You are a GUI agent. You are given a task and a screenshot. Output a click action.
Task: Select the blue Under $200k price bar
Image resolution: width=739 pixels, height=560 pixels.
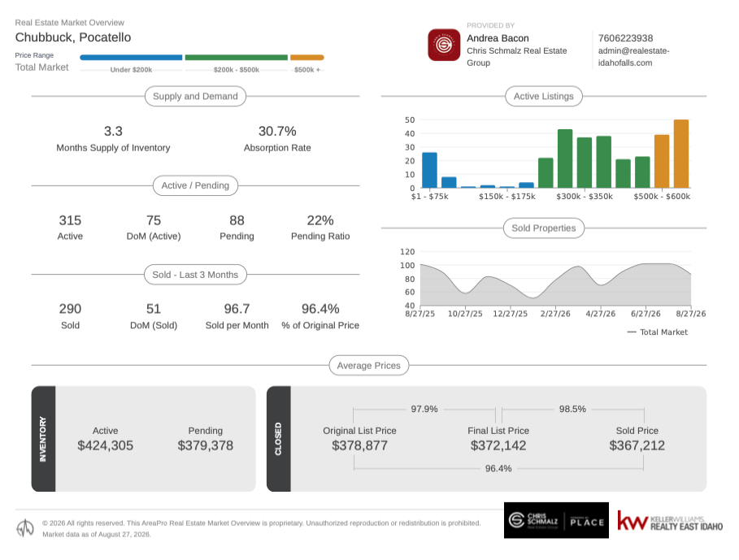[131, 58]
